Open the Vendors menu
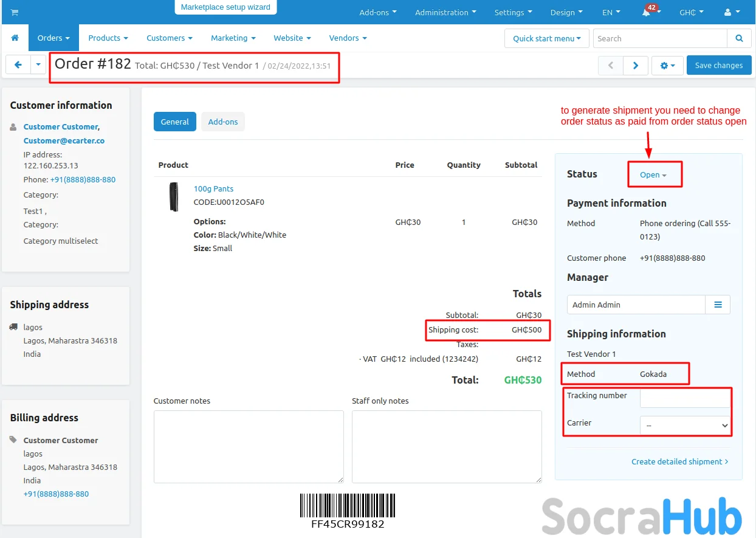756x538 pixels. pyautogui.click(x=348, y=38)
